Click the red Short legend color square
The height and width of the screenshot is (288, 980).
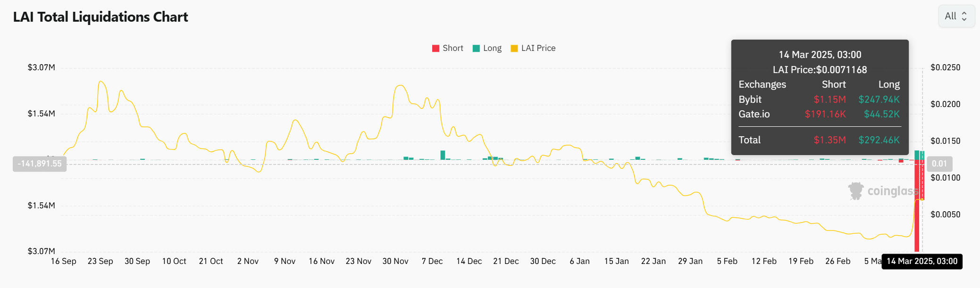click(x=436, y=48)
